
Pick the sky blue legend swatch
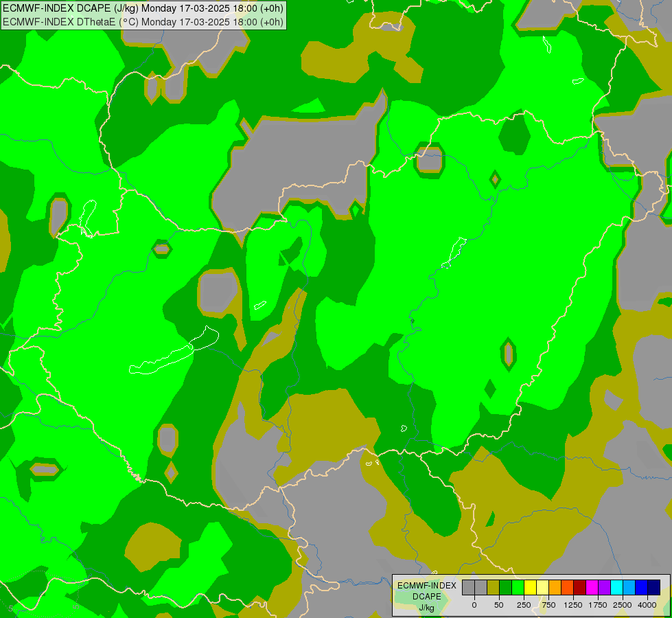point(629,588)
